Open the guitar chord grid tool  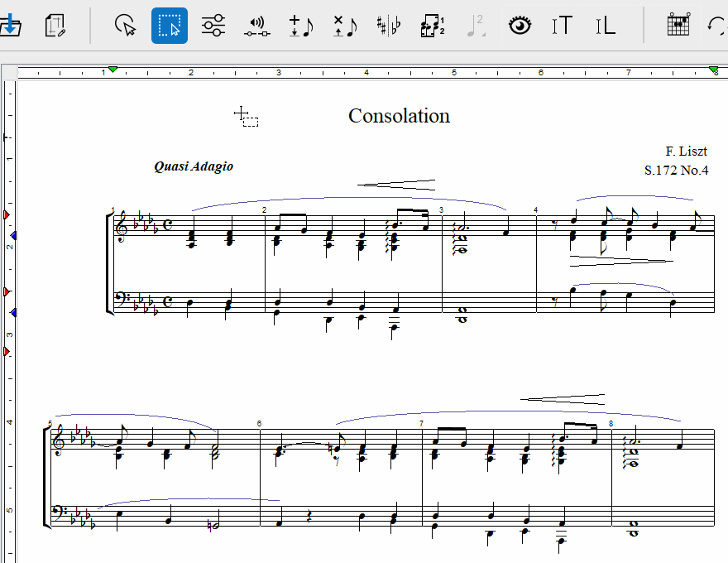(678, 25)
